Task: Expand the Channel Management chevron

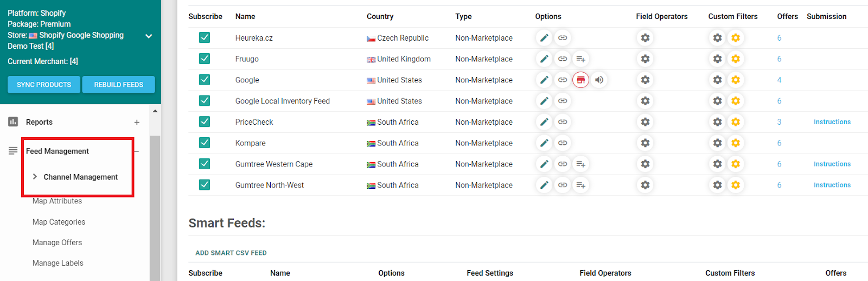Action: pyautogui.click(x=35, y=177)
